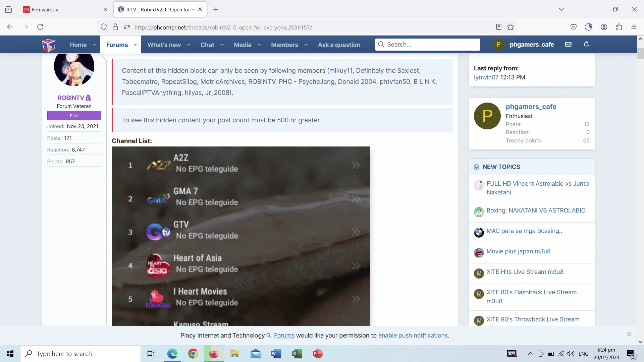Open the alerts bell icon
644x362 pixels.
tap(586, 44)
